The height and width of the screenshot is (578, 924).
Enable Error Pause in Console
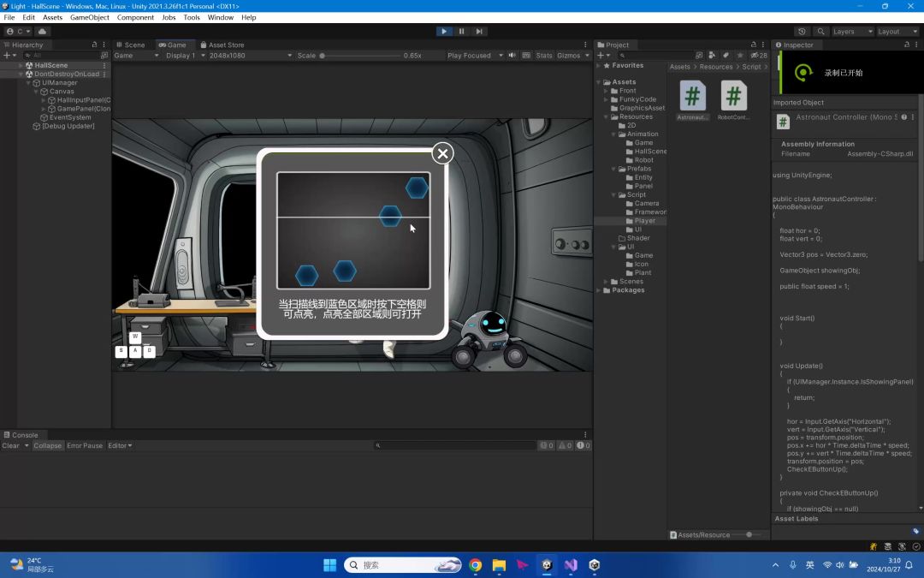pyautogui.click(x=84, y=445)
